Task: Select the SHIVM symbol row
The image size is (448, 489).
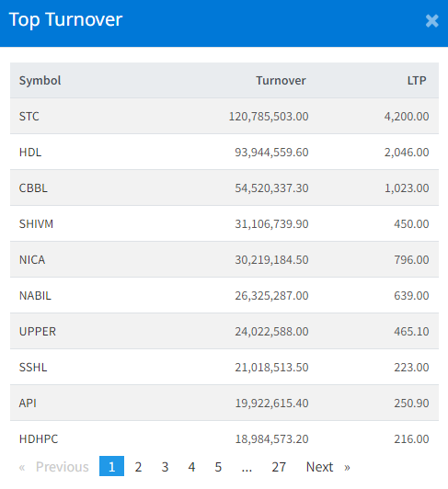Action: [224, 224]
